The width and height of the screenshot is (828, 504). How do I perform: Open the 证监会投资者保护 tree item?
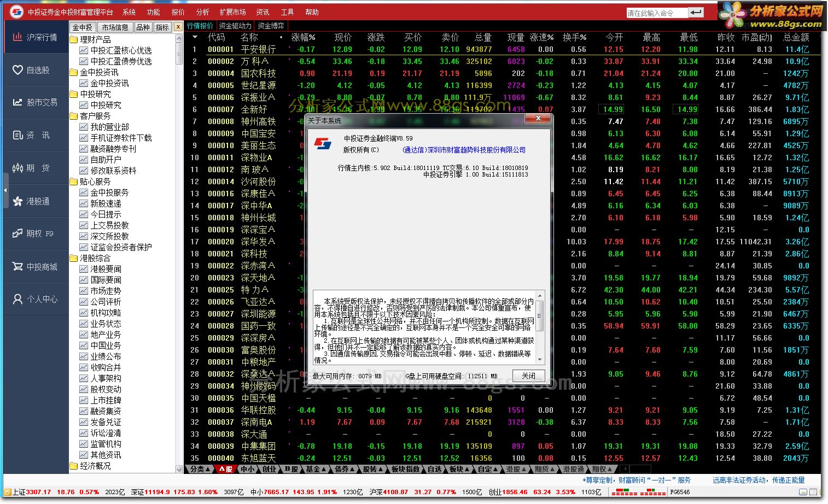pos(121,247)
